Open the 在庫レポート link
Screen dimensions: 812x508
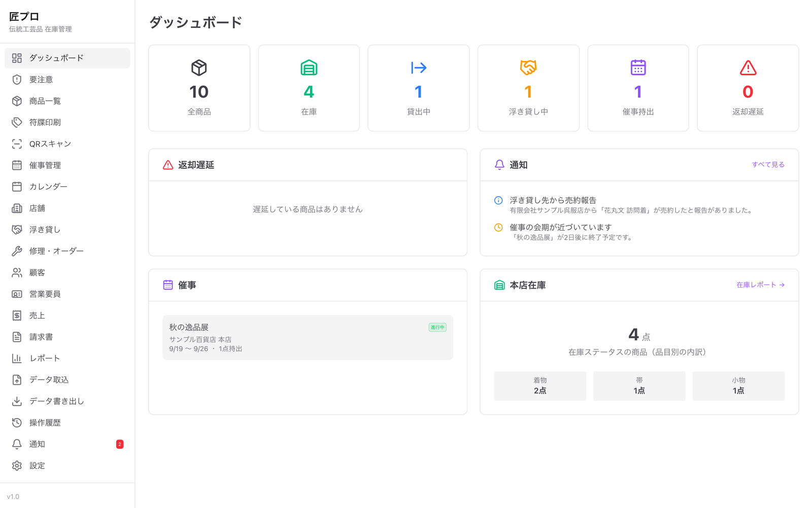pyautogui.click(x=760, y=285)
